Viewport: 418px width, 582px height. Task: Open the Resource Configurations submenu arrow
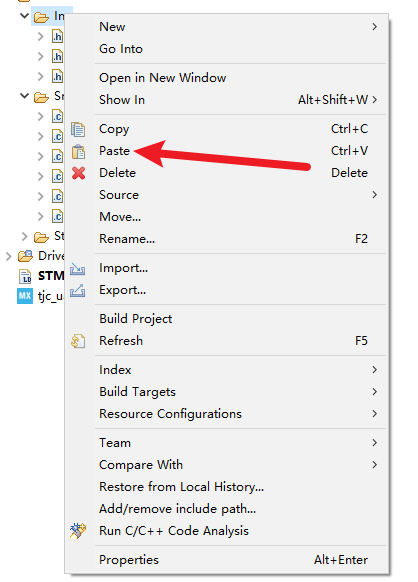(x=375, y=414)
